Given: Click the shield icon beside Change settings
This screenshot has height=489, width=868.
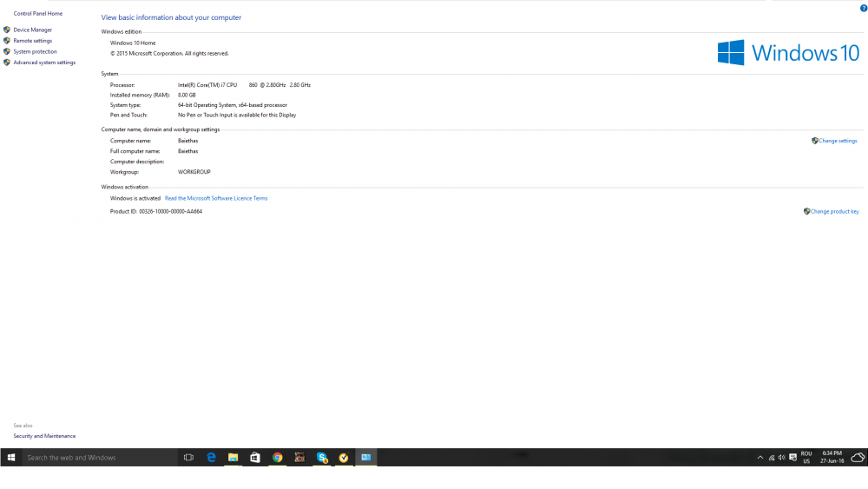Looking at the screenshot, I should pyautogui.click(x=815, y=141).
